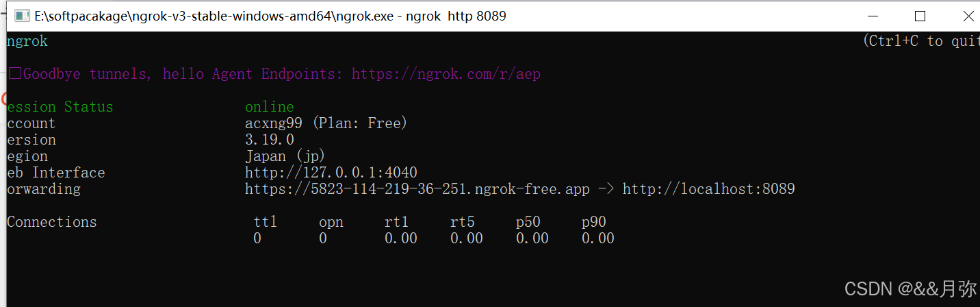Minimize the ngrok console window
Viewport: 980px width, 307px height.
tap(873, 16)
